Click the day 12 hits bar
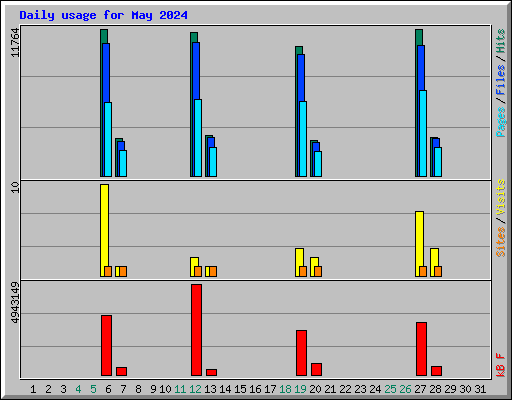This screenshot has height=400, width=512. [x=194, y=37]
